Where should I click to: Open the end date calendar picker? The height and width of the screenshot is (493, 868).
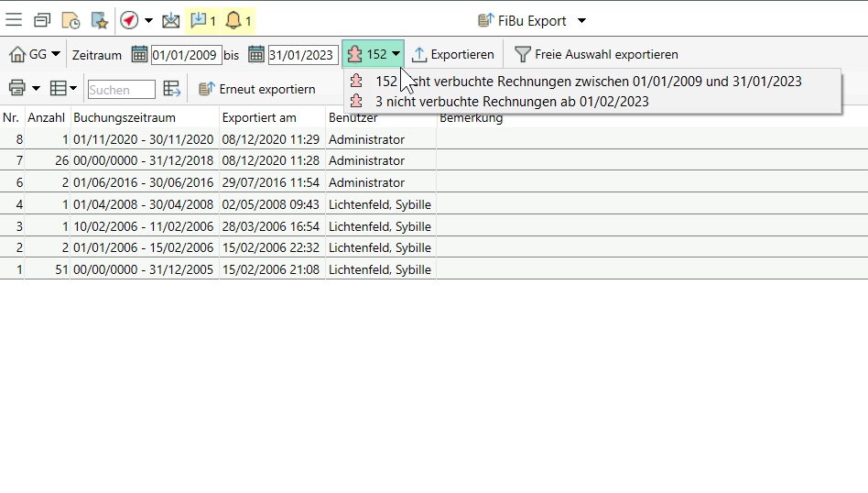pos(256,55)
